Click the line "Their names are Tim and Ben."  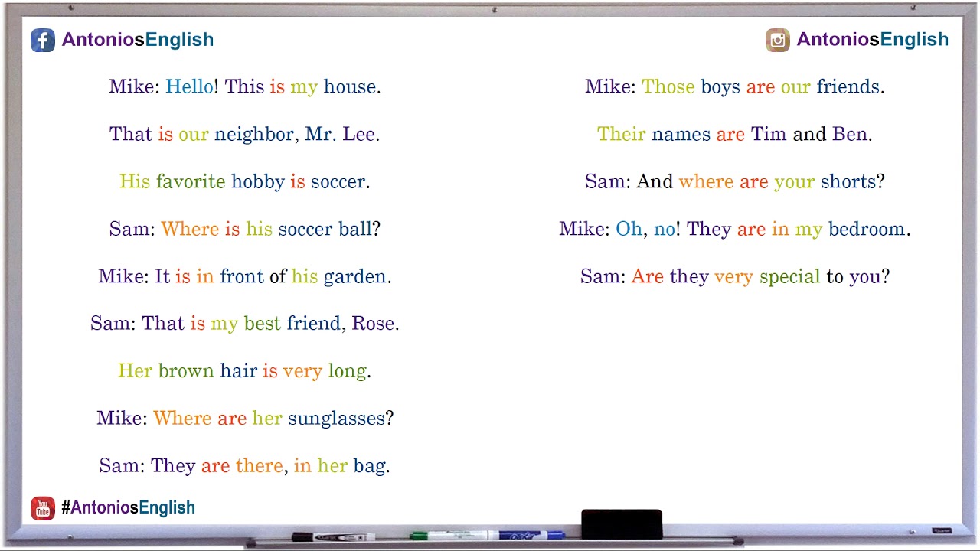735,134
